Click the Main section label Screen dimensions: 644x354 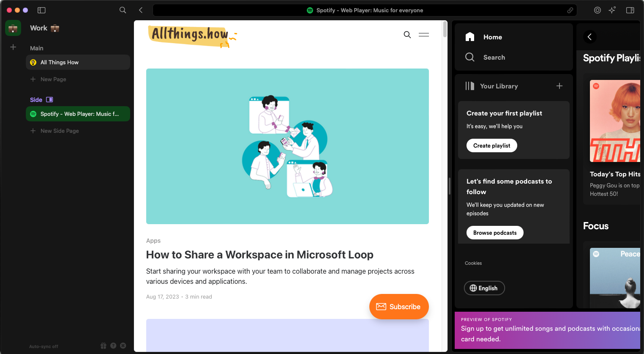[37, 48]
